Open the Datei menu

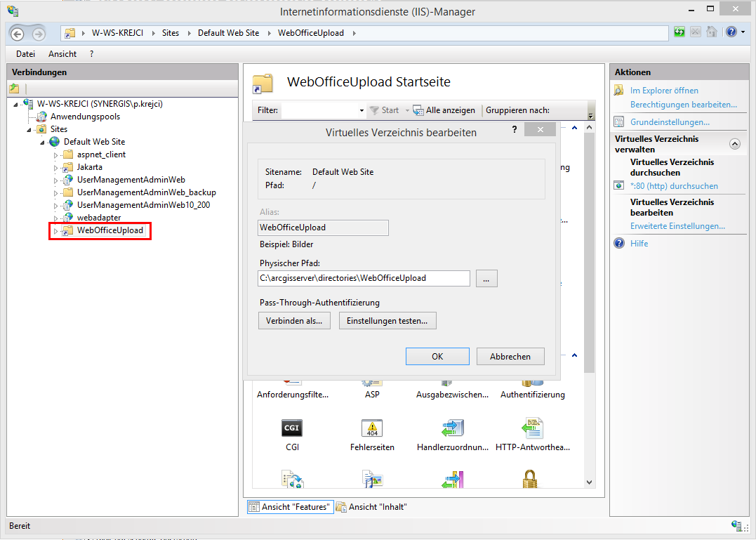coord(26,54)
